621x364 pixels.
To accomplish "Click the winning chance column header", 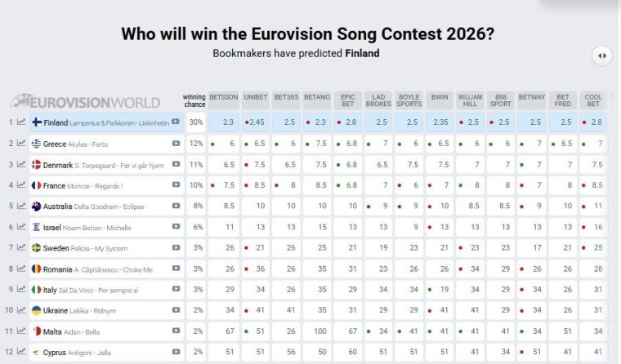I will click(x=194, y=100).
